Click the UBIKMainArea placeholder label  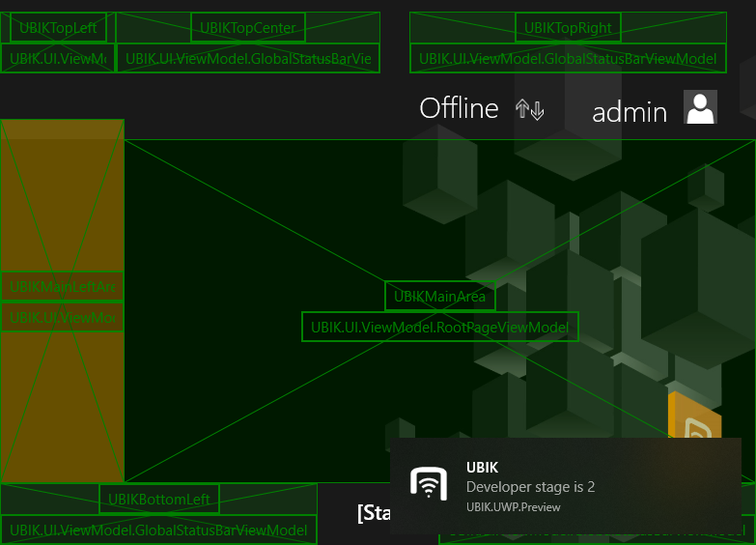[x=439, y=296]
